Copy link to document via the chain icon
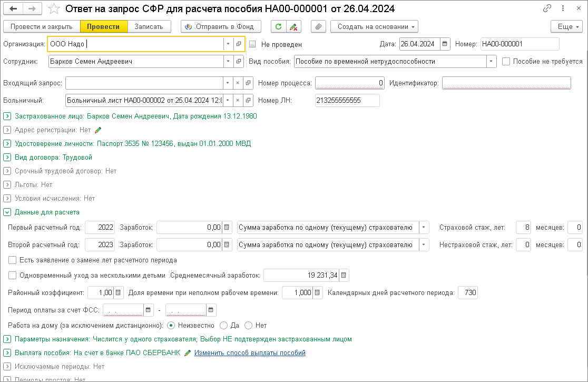This screenshot has width=588, height=382. pyautogui.click(x=547, y=8)
